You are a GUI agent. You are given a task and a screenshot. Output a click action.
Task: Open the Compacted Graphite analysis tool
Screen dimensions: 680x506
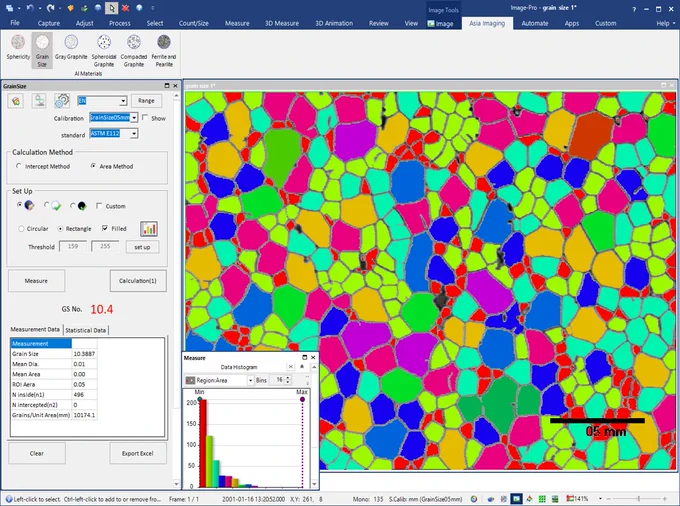pos(134,51)
